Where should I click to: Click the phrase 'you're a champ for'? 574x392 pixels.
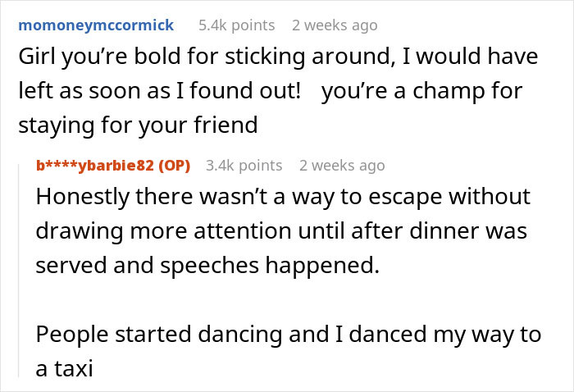click(421, 90)
